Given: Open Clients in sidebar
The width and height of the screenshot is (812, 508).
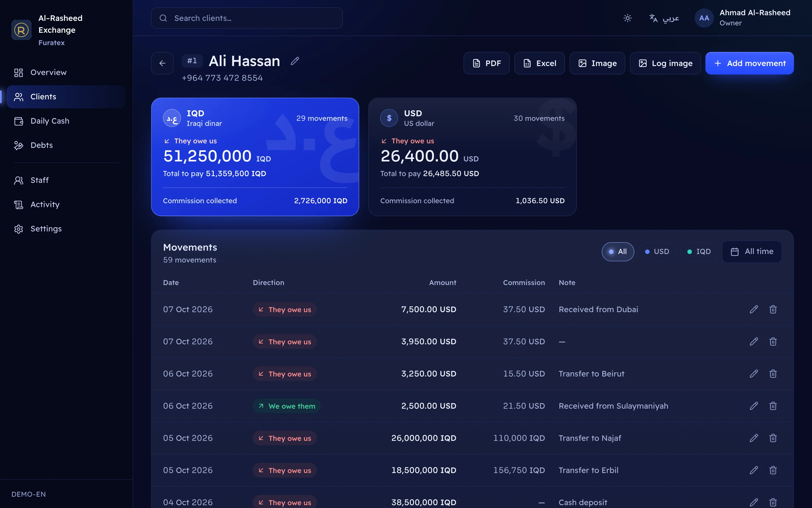Looking at the screenshot, I should (67, 97).
